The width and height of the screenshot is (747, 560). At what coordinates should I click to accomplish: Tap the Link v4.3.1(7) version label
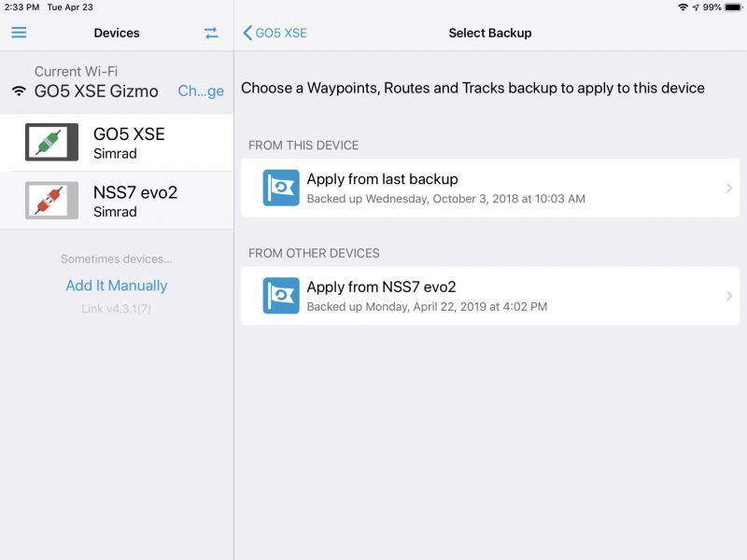(116, 308)
